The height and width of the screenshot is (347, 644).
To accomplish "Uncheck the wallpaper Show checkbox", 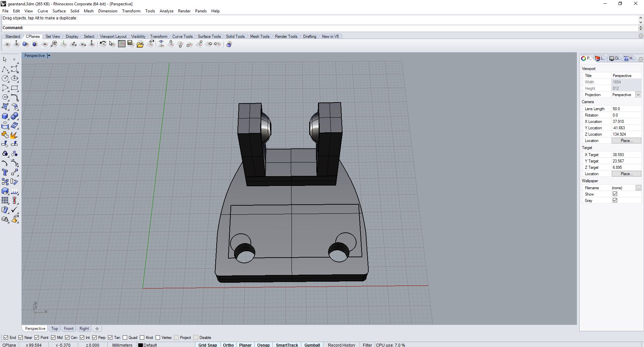I will 615,194.
